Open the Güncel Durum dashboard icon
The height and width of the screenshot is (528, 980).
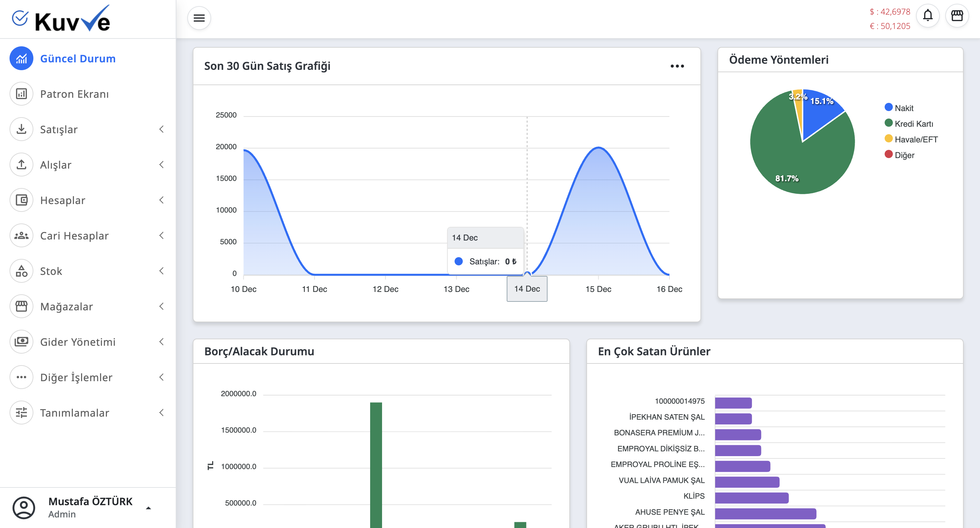point(21,58)
